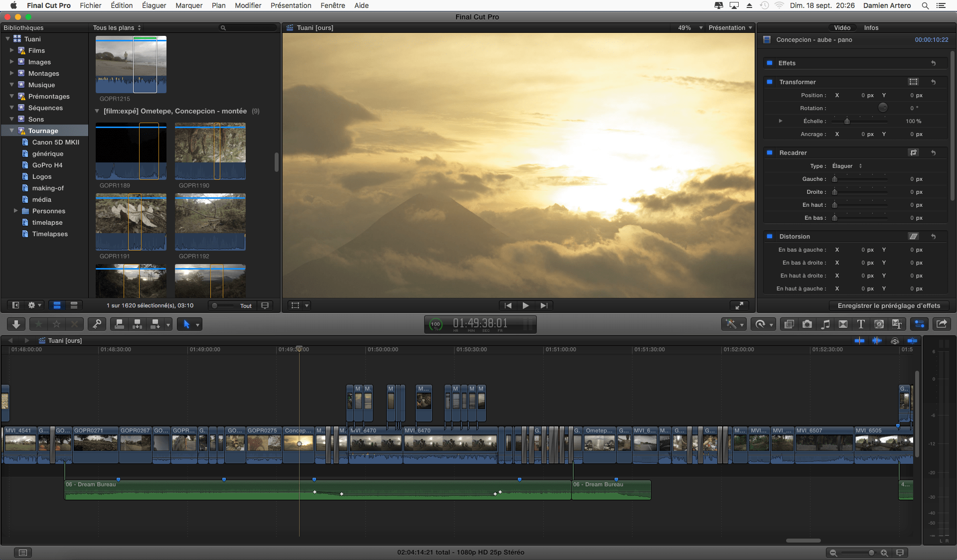Click the Tout clip duration button

click(246, 306)
